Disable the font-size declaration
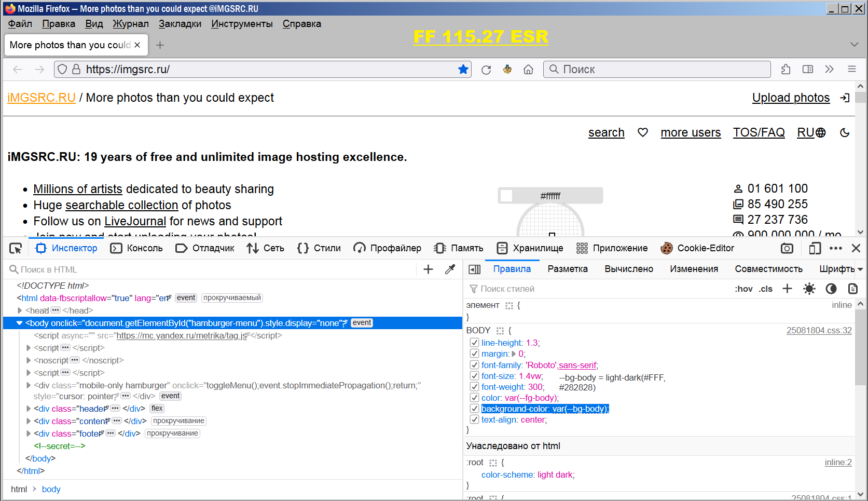Image resolution: width=868 pixels, height=501 pixels. tap(474, 376)
